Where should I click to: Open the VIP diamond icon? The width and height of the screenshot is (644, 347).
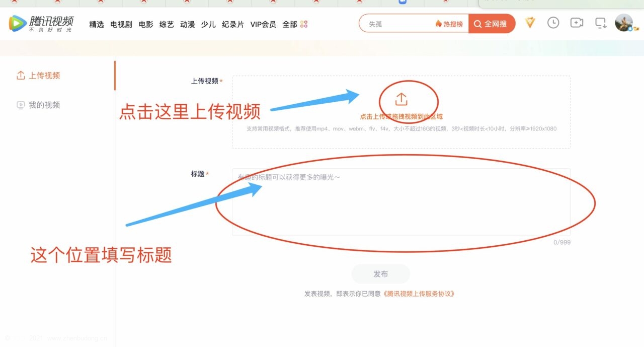(530, 23)
